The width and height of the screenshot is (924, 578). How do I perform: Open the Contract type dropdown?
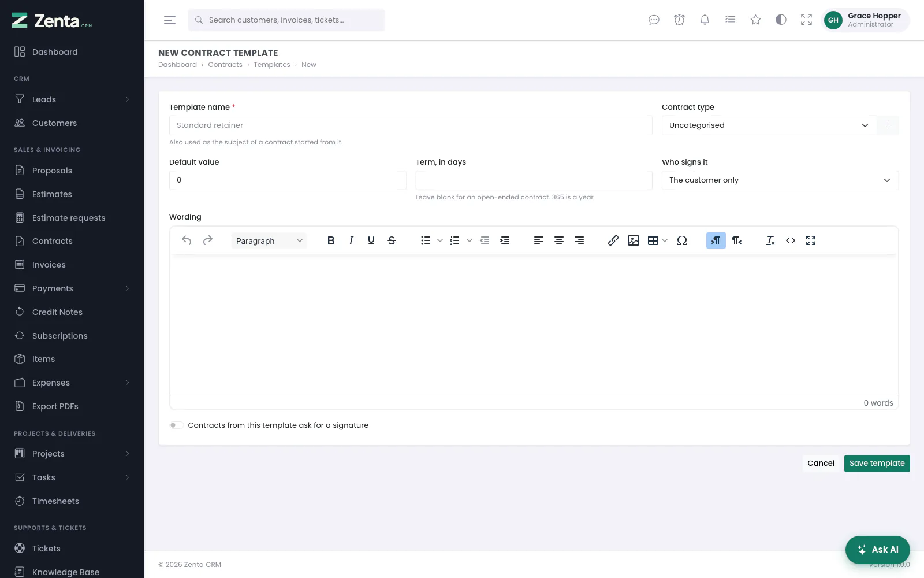pos(769,125)
